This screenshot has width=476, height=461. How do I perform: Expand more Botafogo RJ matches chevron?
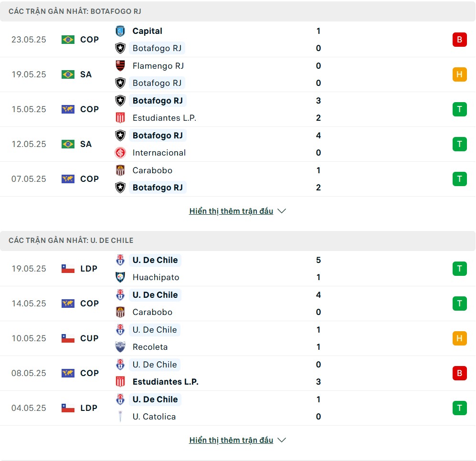(x=282, y=211)
